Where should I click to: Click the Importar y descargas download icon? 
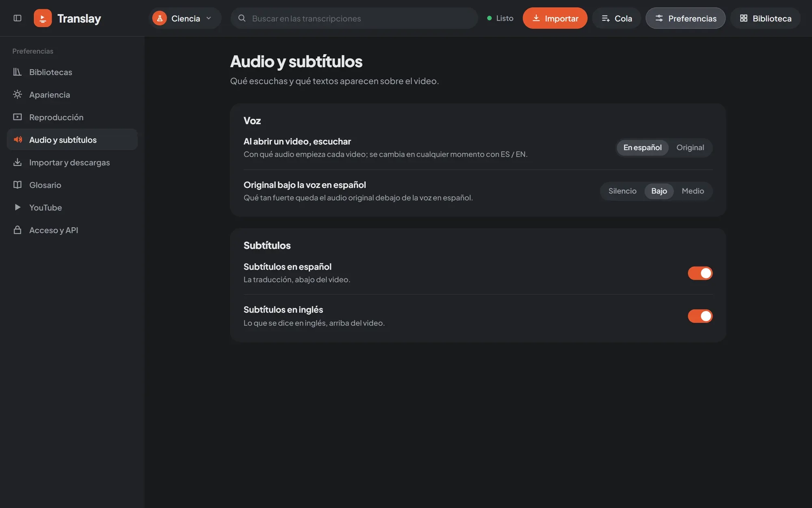coord(17,163)
